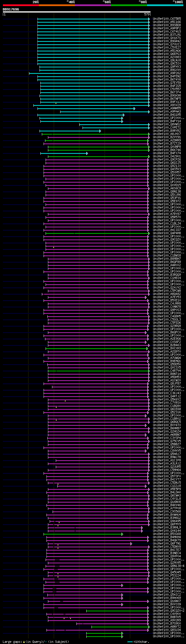Select label UniRef100_B0V339
This screenshot has width=186, height=644.
(x=167, y=604)
